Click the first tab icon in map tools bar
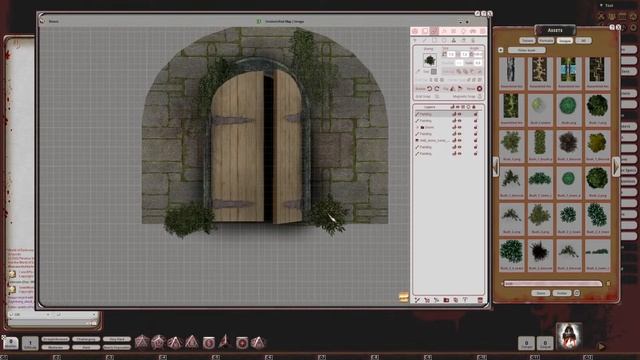This screenshot has width=640, height=360. pyautogui.click(x=415, y=31)
